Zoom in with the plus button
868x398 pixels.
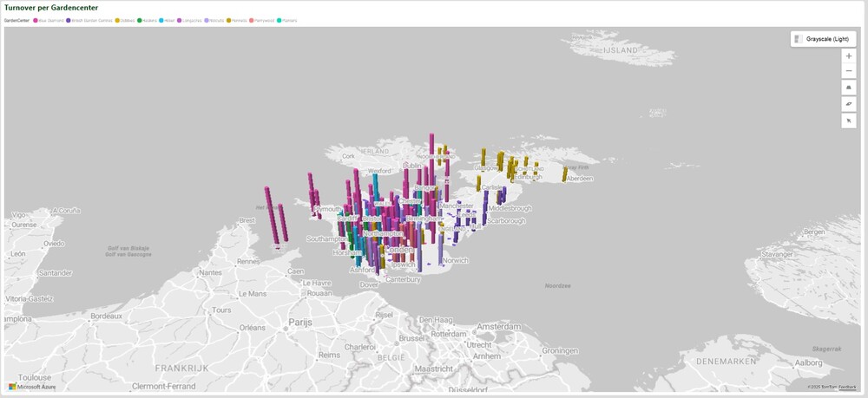coord(849,55)
